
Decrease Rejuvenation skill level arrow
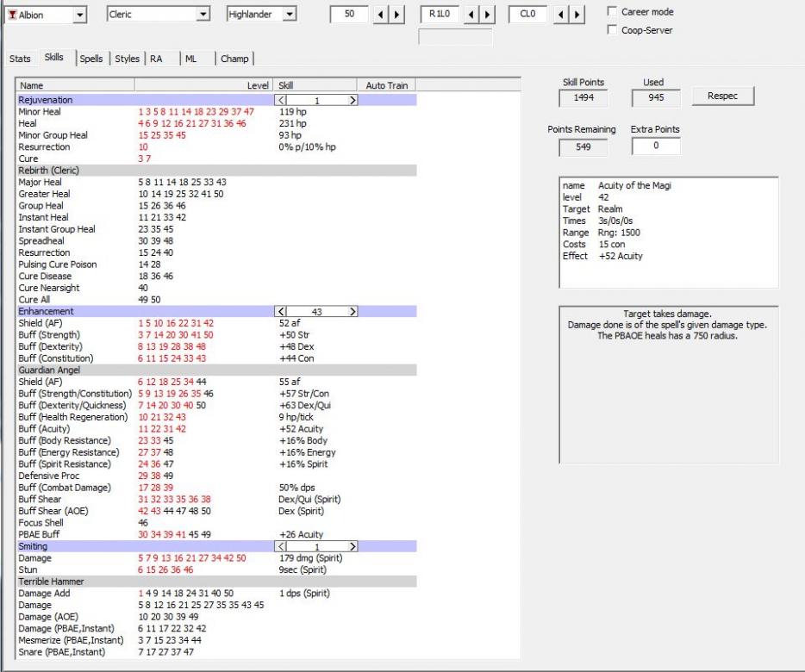281,100
